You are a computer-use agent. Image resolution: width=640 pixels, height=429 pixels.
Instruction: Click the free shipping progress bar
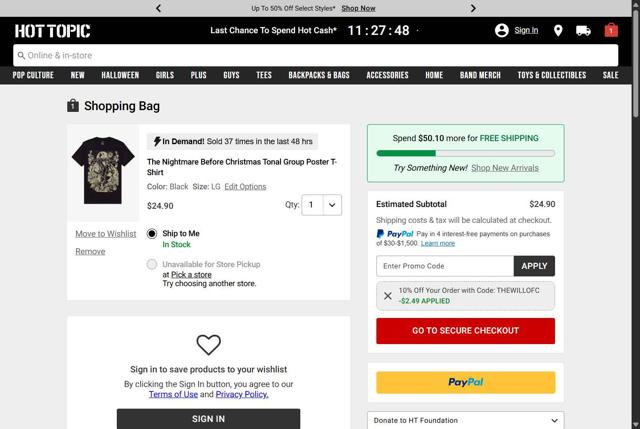point(465,153)
